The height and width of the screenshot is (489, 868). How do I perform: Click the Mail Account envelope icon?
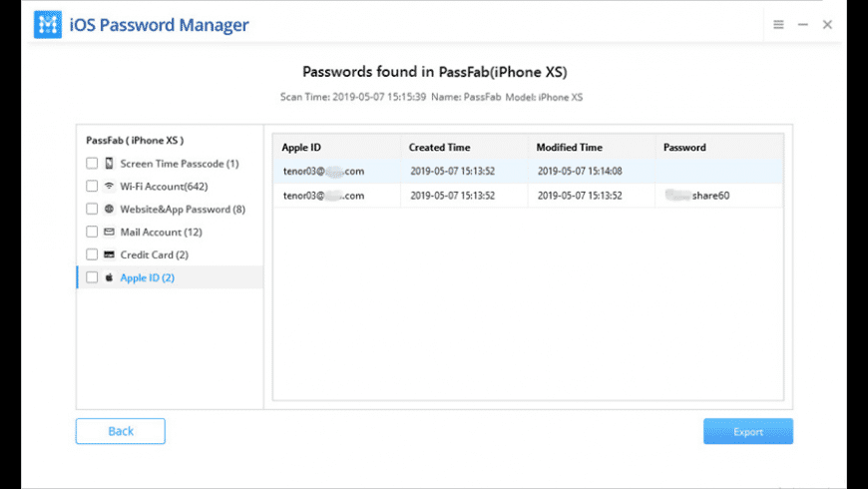tap(109, 233)
